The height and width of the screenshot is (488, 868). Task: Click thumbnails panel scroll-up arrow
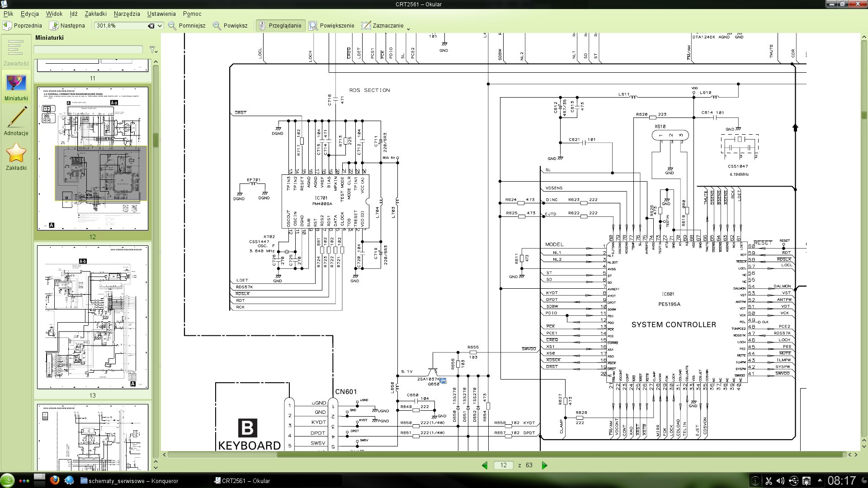pyautogui.click(x=156, y=62)
